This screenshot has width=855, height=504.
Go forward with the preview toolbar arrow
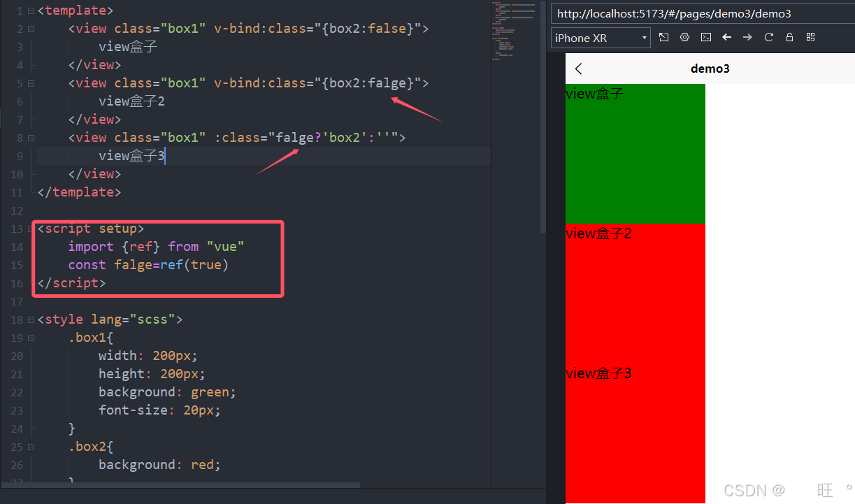tap(747, 37)
